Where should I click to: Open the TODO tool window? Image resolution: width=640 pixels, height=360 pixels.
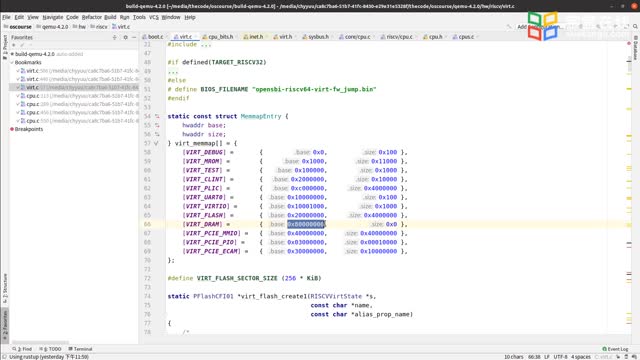pos(50,349)
